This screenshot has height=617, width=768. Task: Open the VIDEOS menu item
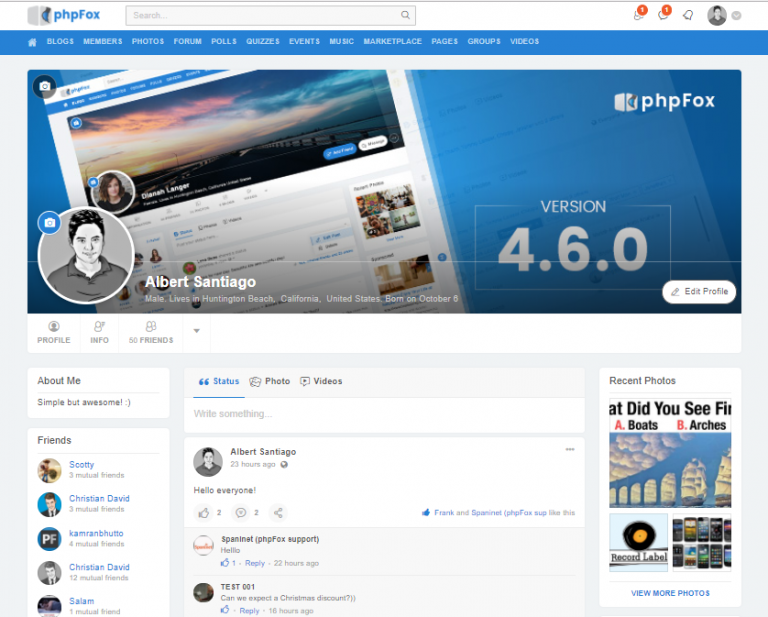(525, 42)
